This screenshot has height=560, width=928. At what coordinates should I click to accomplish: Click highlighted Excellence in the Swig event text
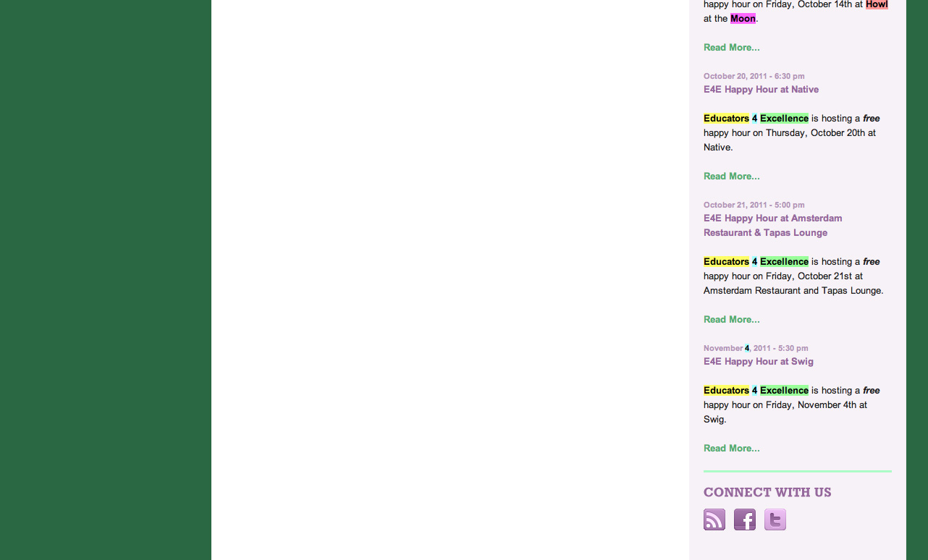[784, 391]
